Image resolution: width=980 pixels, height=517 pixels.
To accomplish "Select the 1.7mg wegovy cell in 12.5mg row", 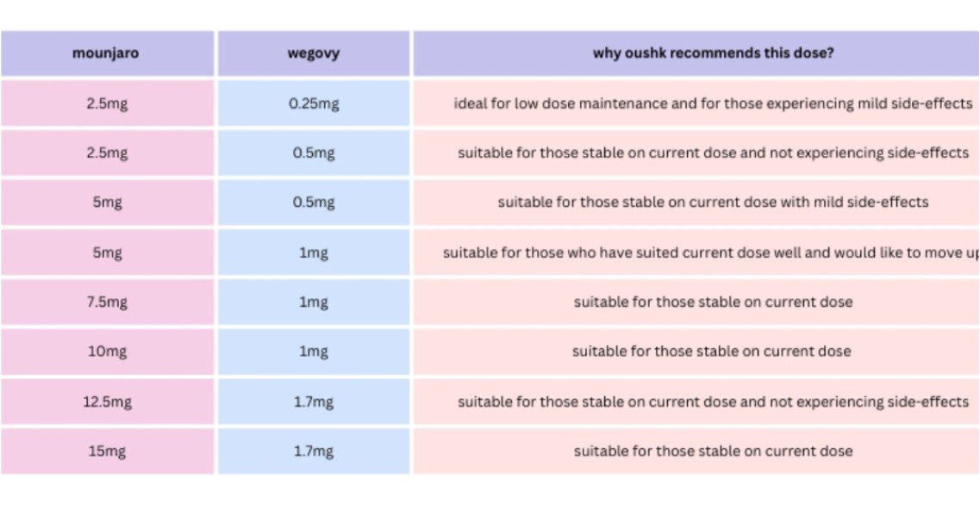I will [314, 402].
